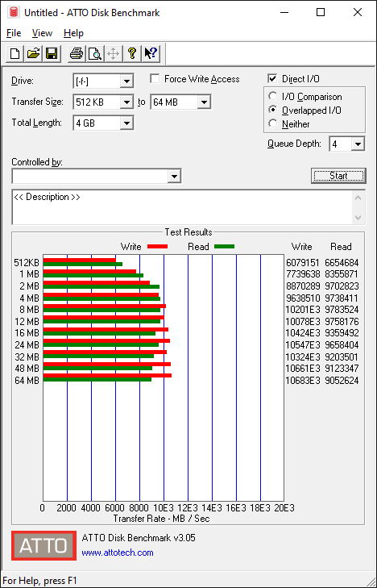Screen dimensions: 377x588
Task: Expand the Drive dropdown
Action: (126, 81)
